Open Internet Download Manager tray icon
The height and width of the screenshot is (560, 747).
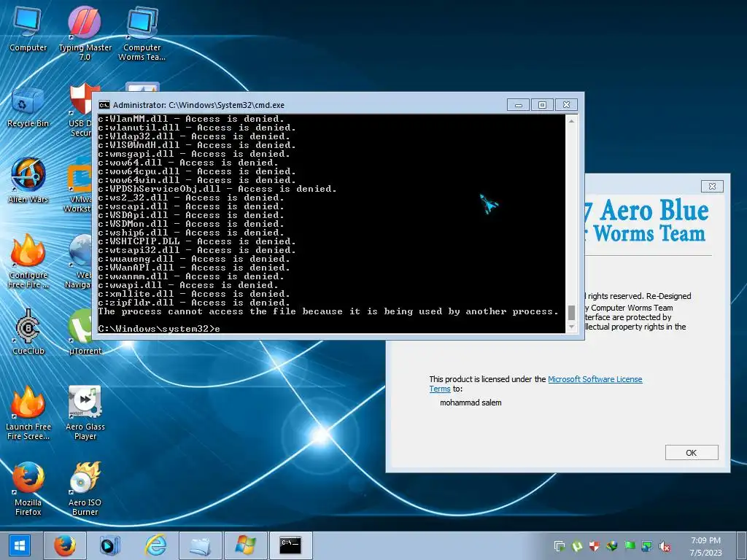coord(612,546)
